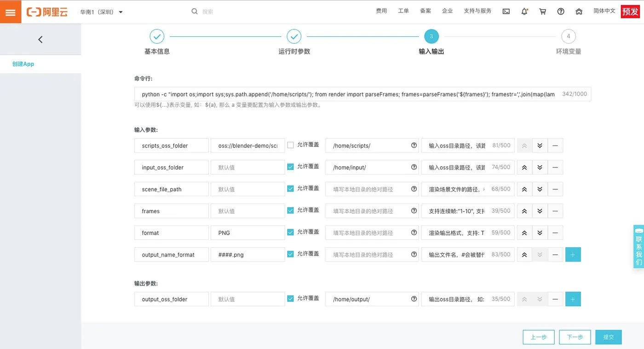Move format row down
Screen dimensions: 644x349
point(540,233)
